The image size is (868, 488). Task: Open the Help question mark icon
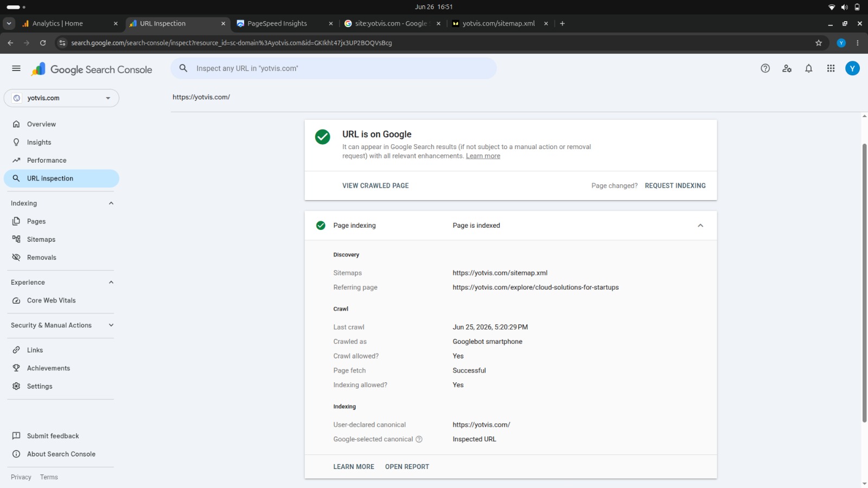765,68
